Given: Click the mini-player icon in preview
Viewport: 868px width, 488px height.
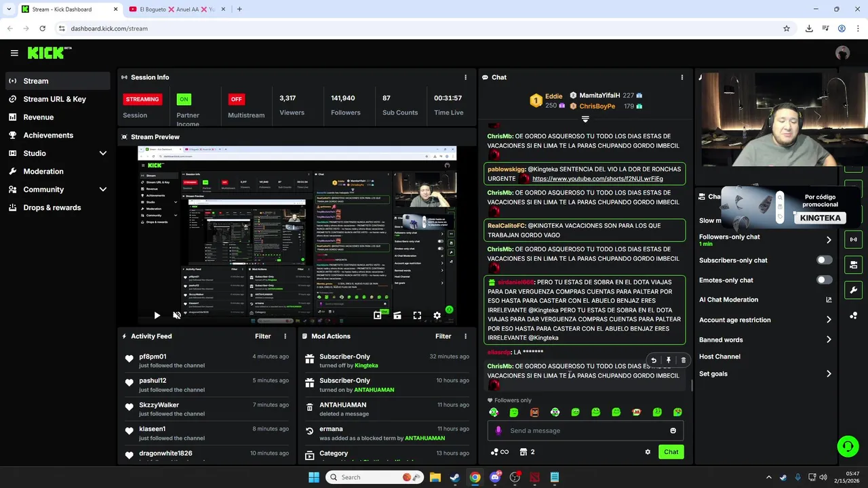Looking at the screenshot, I should (378, 315).
